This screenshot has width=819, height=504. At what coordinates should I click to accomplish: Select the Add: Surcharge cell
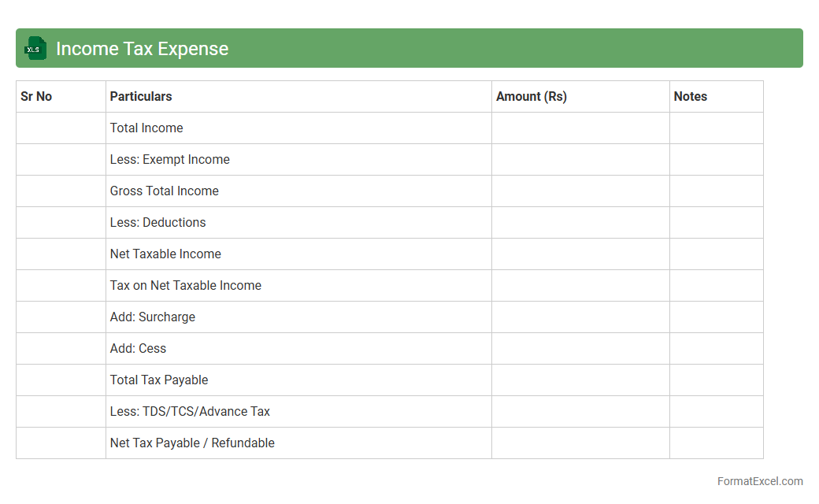pos(153,317)
